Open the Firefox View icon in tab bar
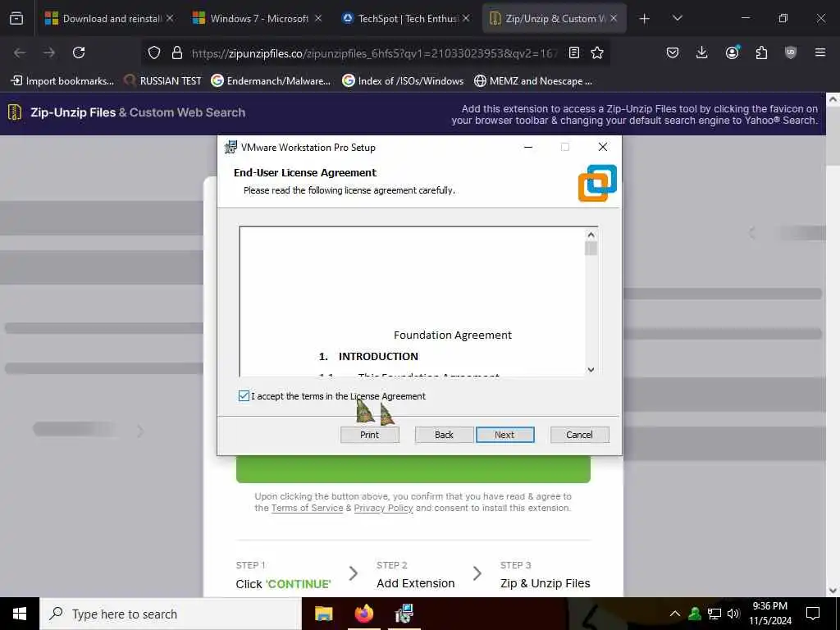The width and height of the screenshot is (840, 630). (16, 19)
